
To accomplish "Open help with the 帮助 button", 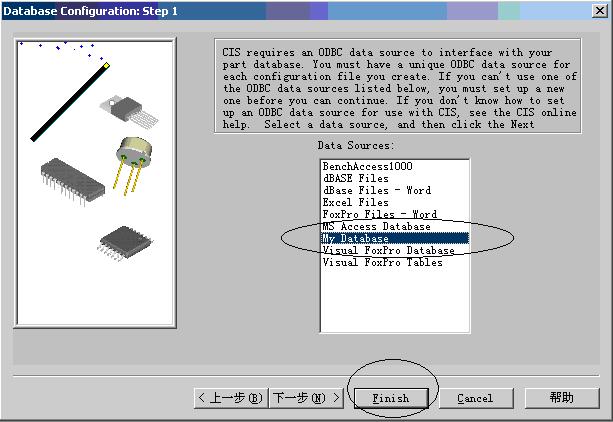I will [x=562, y=398].
